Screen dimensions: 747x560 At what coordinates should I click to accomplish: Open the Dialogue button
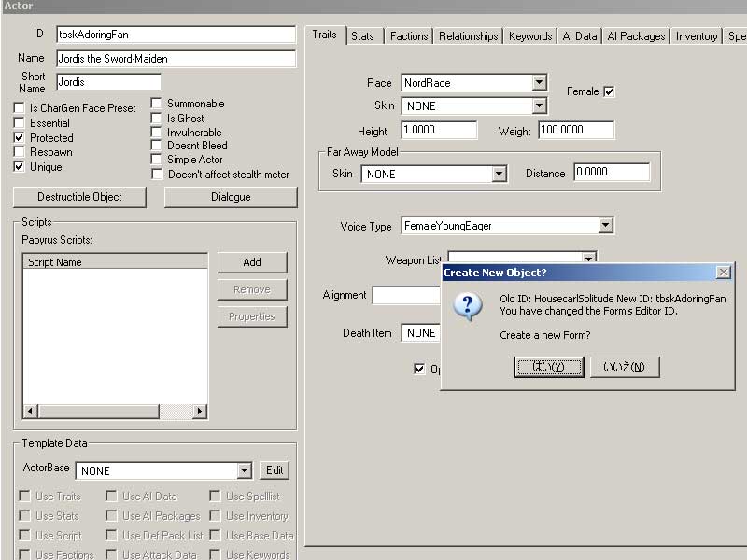point(231,197)
